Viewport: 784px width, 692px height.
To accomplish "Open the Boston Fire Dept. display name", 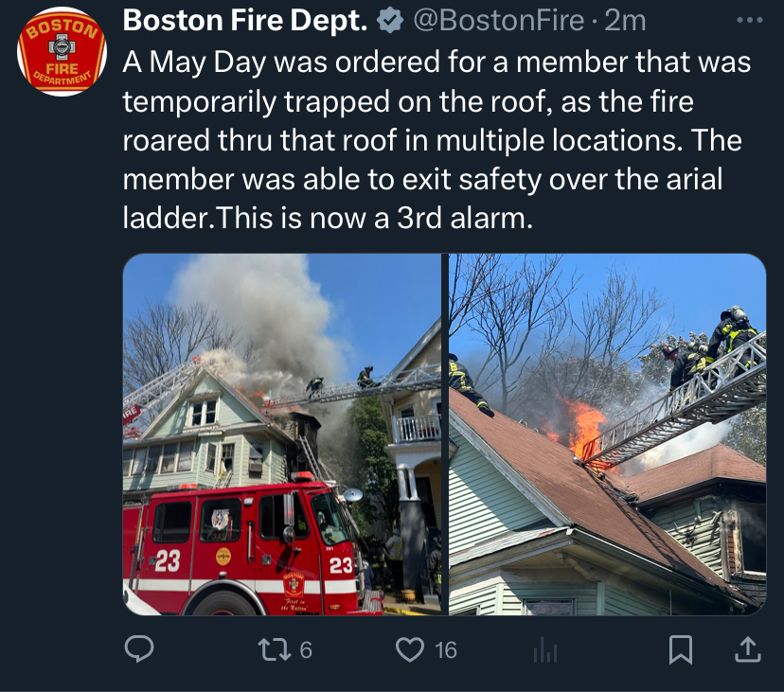I will (245, 21).
